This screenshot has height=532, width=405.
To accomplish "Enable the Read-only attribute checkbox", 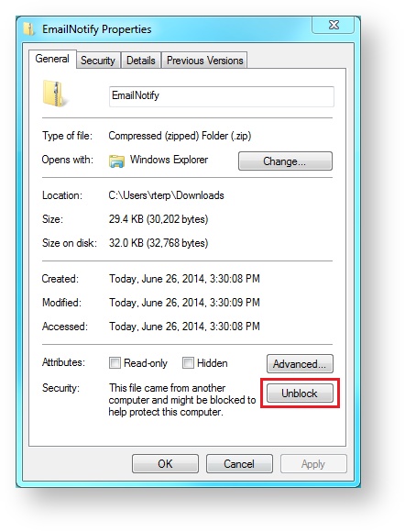I will [x=115, y=362].
